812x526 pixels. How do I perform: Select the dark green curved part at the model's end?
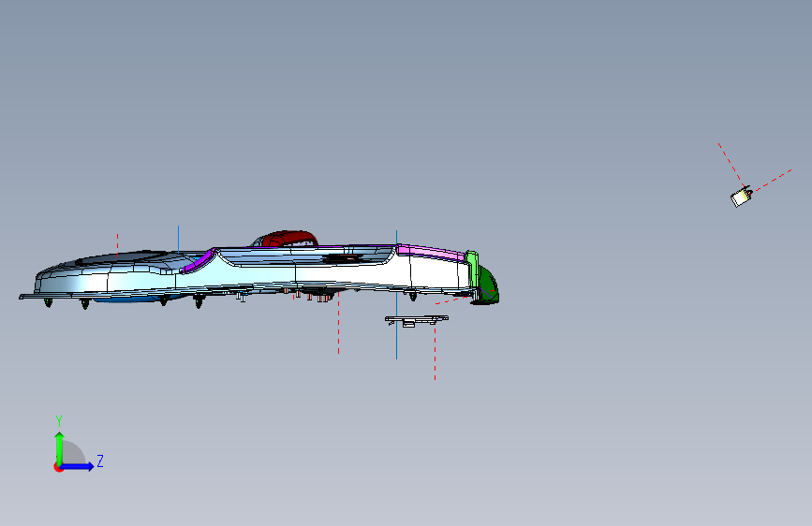coord(488,285)
